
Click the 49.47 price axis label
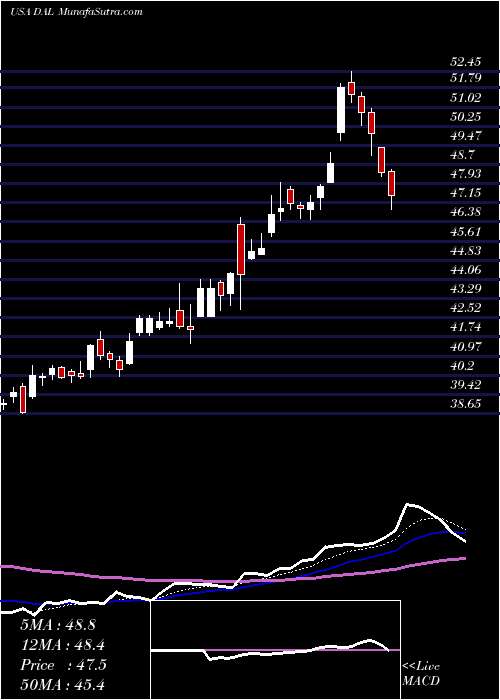pos(466,136)
